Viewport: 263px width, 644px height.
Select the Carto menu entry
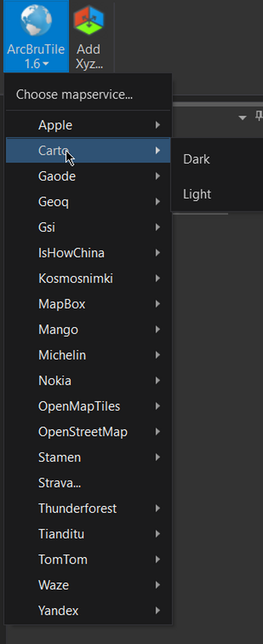coord(88,151)
